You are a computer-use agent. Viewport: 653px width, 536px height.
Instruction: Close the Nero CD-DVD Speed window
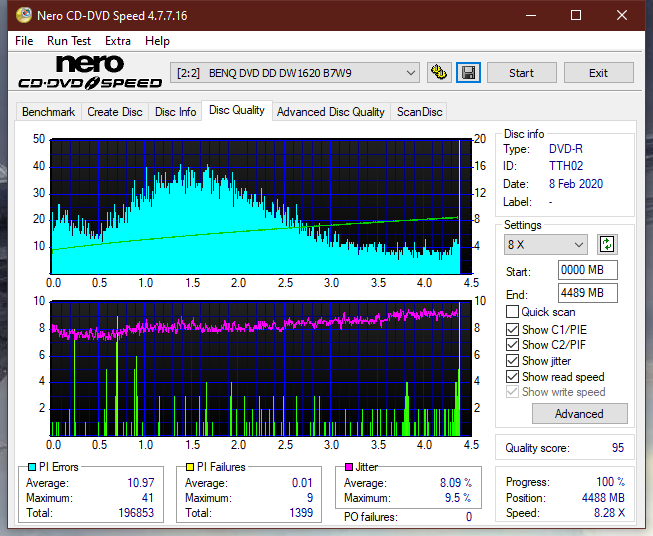click(x=622, y=15)
